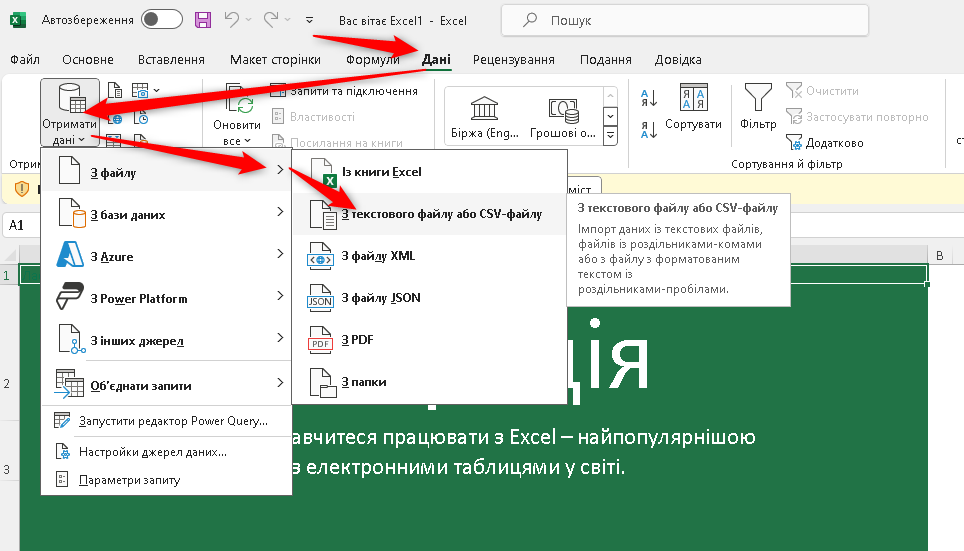Switch to the Вставлення tab

pyautogui.click(x=171, y=60)
